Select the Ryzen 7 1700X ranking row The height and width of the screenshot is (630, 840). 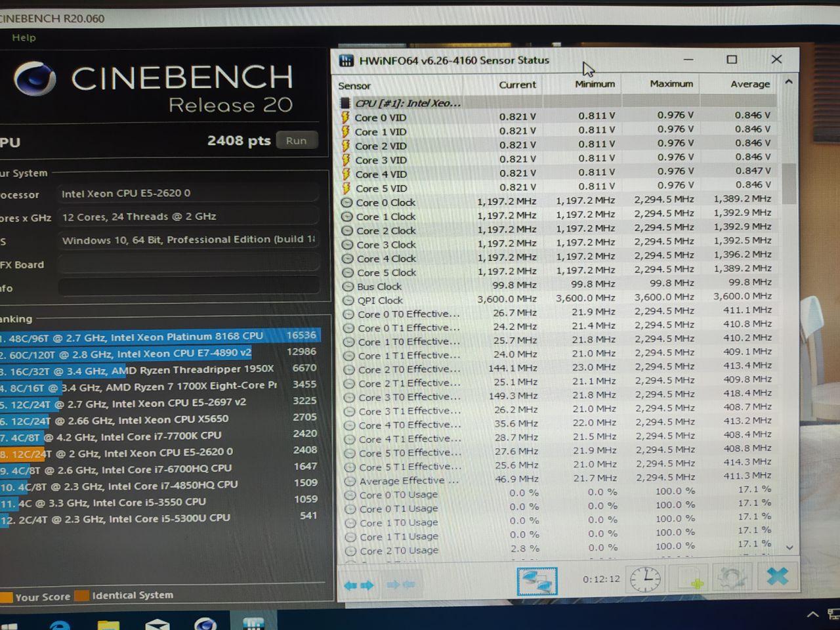[x=160, y=386]
